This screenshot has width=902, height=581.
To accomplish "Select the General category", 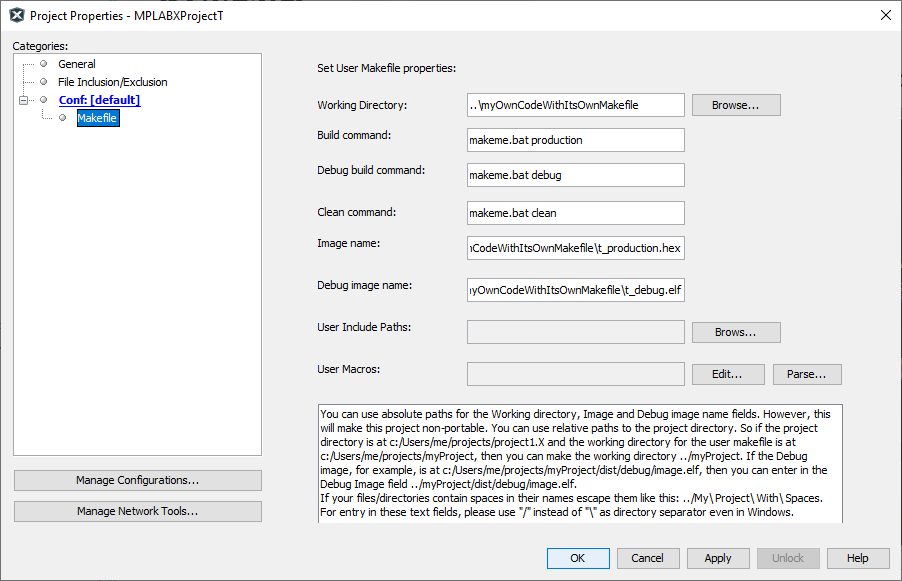I will coord(76,64).
